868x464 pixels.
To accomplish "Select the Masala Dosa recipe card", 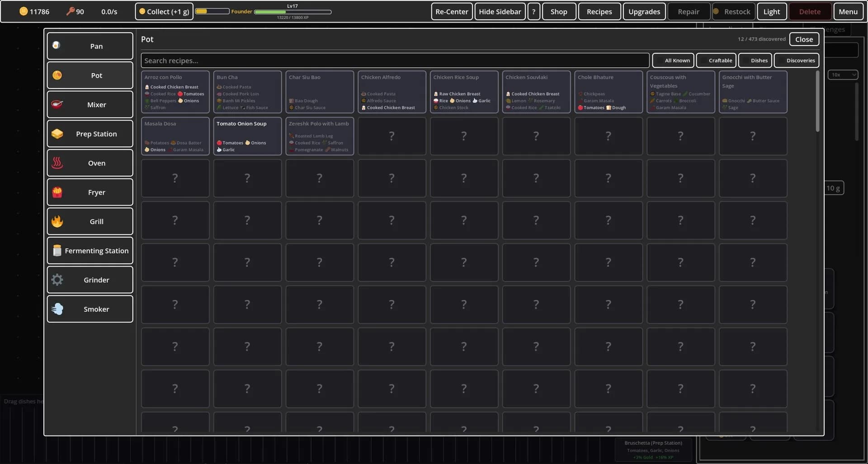I will click(175, 136).
